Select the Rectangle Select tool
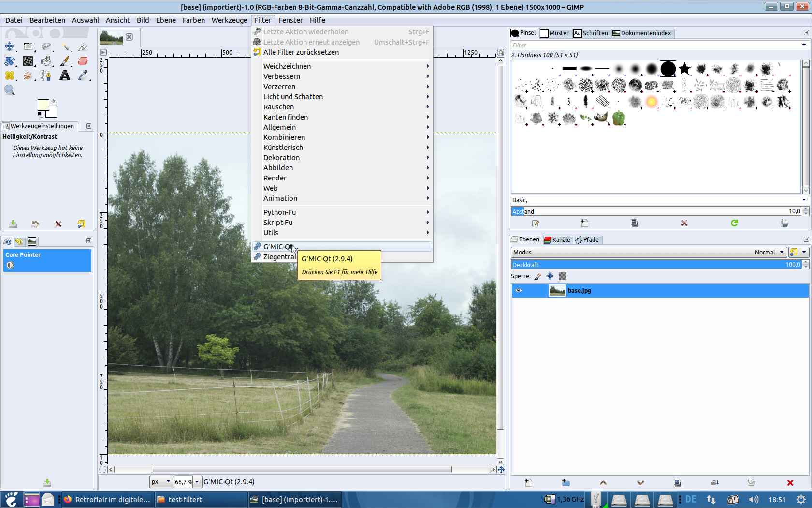Image resolution: width=812 pixels, height=508 pixels. coord(28,46)
